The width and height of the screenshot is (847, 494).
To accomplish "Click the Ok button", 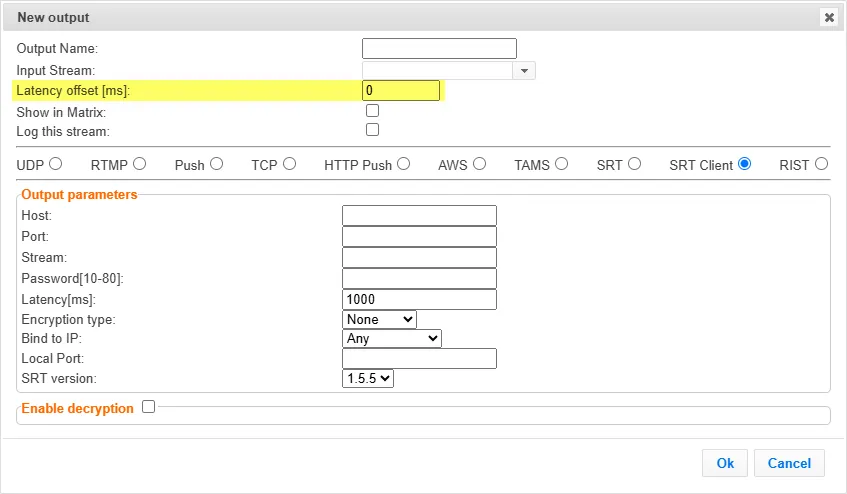I will click(725, 463).
